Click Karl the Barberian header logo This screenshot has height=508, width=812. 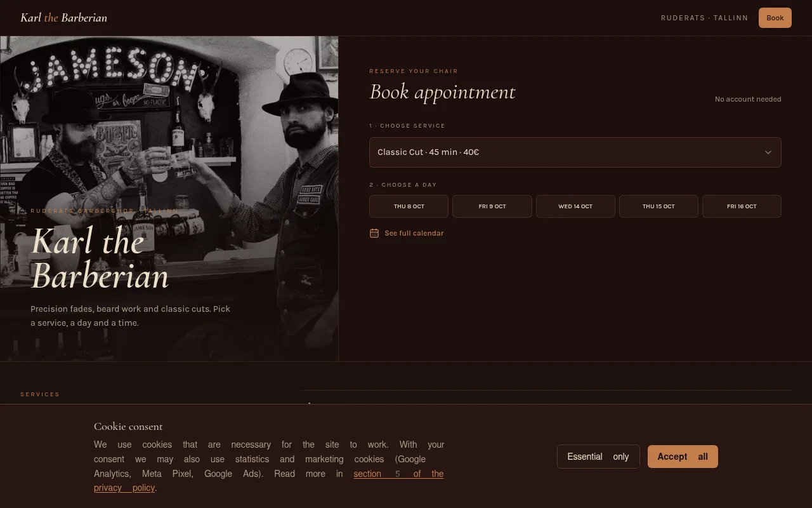[x=63, y=18]
